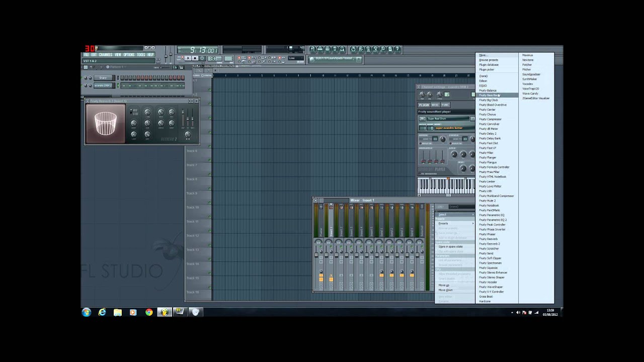
Task: Click the 9:13:001 song position display
Action: [x=197, y=50]
